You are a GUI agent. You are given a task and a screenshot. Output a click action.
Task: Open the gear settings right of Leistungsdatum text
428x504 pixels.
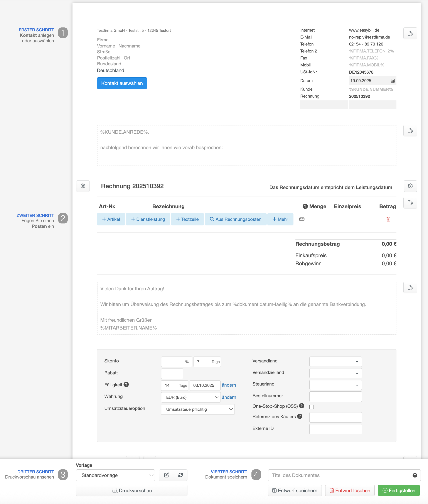(x=410, y=186)
